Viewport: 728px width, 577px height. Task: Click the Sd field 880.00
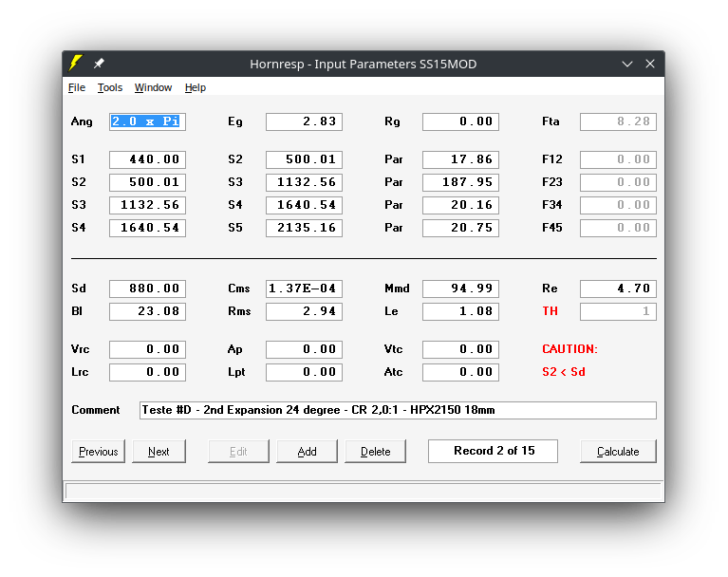point(148,288)
